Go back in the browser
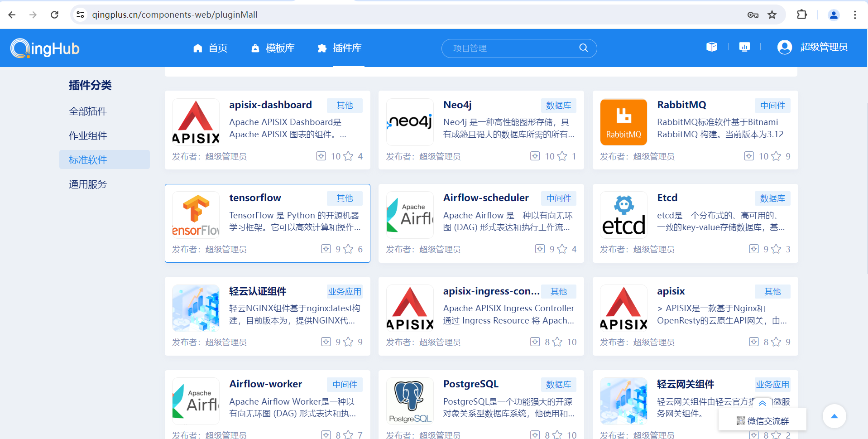Viewport: 868px width, 439px height. (x=12, y=14)
